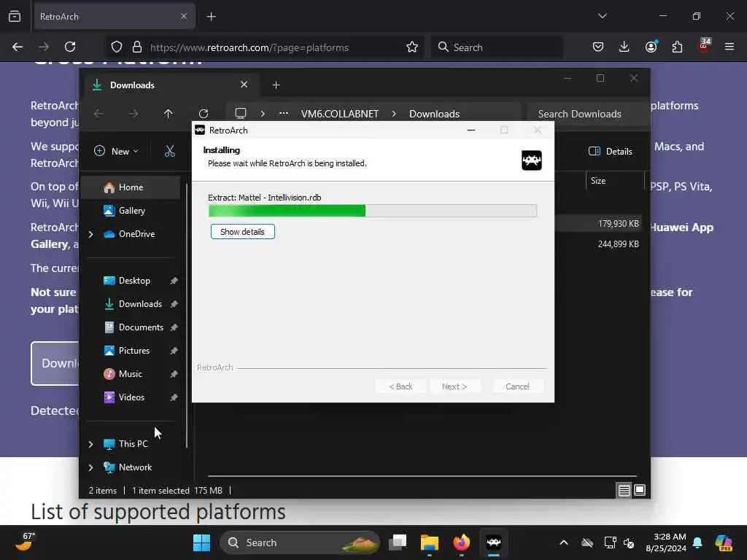The width and height of the screenshot is (747, 560).
Task: Click the PC monitor icon in Explorer address bar
Action: click(x=241, y=113)
